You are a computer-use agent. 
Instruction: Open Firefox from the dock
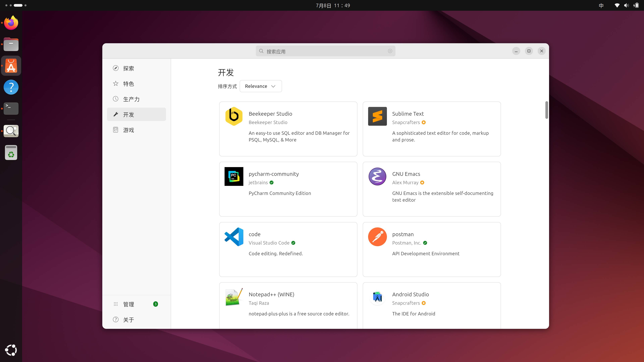point(11,23)
